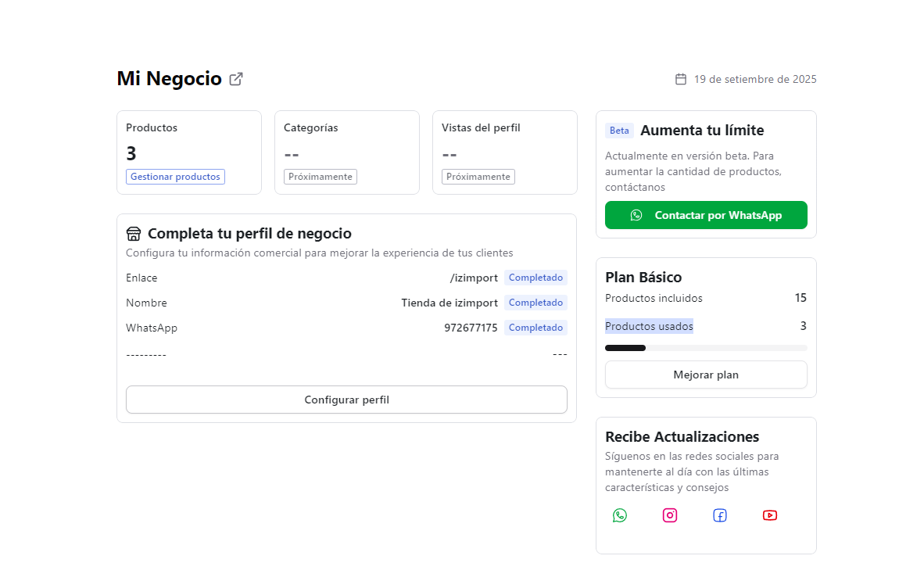Image resolution: width=899 pixels, height=588 pixels.
Task: Click the Configurar perfil button
Action: click(346, 400)
